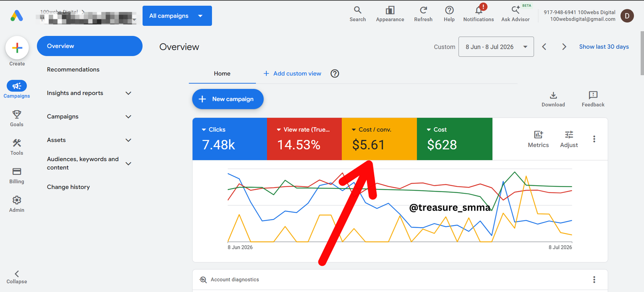The width and height of the screenshot is (644, 292).
Task: Go to previous date range
Action: tap(544, 47)
